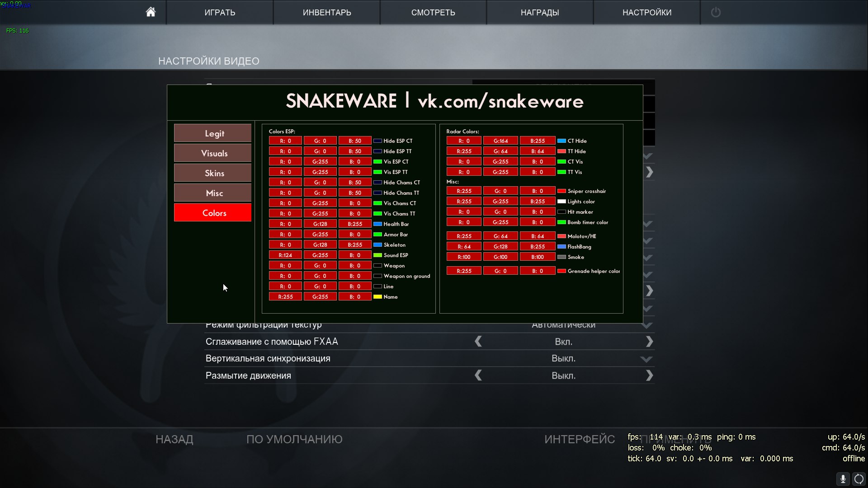Adjust G:164 value for CT Hide radar

click(500, 141)
